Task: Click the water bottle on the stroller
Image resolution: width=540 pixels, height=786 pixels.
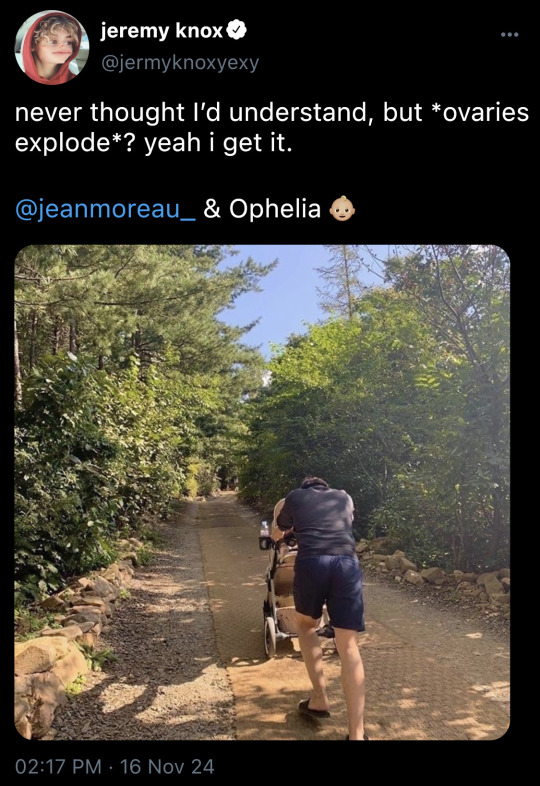Action: tap(264, 529)
